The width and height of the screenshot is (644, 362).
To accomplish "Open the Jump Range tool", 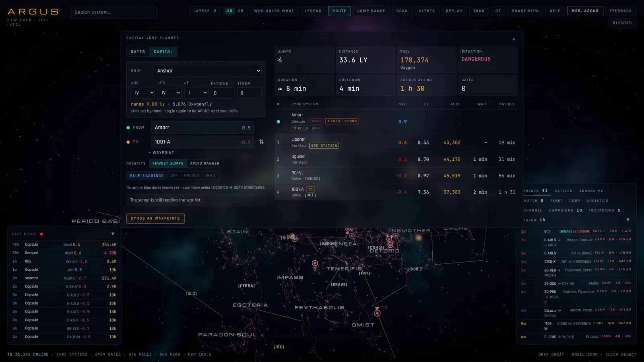I will 371,11.
